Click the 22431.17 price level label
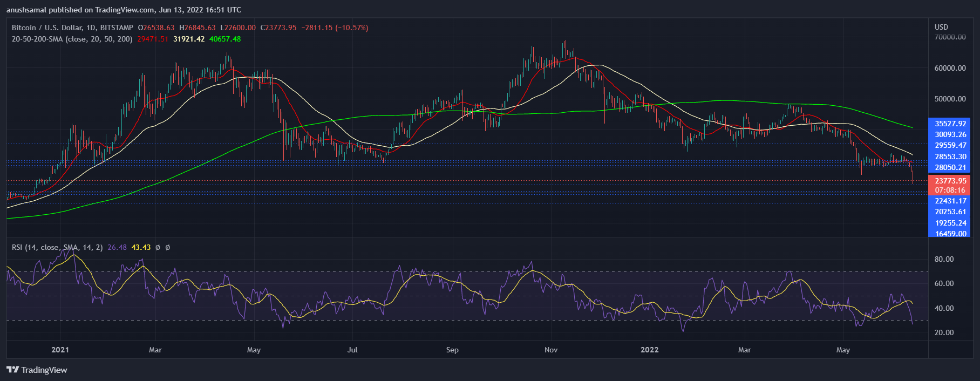Viewport: 980px width, 381px height. click(950, 201)
